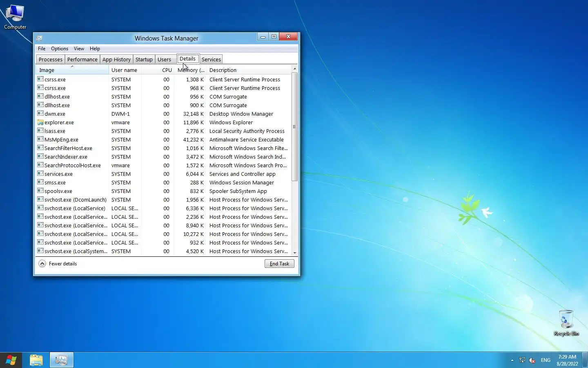Sort by the Description column header

coord(249,70)
